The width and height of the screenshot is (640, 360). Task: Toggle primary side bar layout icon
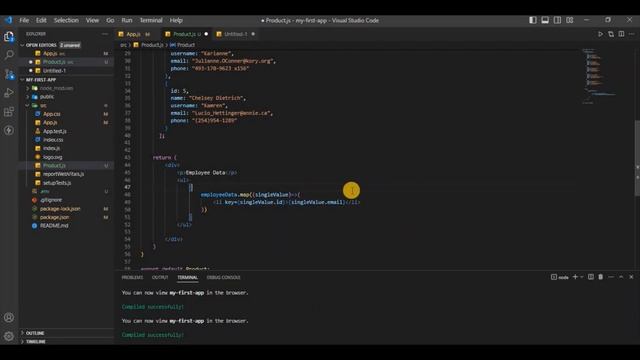(533, 20)
